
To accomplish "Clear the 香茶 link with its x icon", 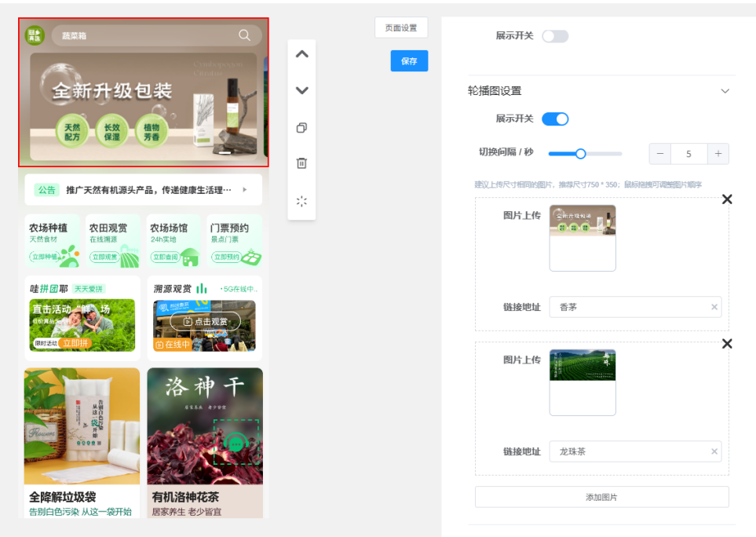I will point(713,306).
